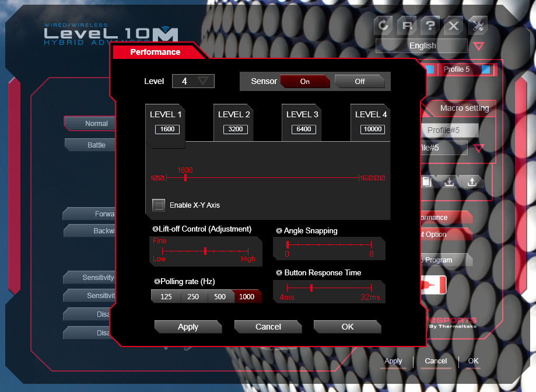Click Cancel in the Performance dialog
The height and width of the screenshot is (392, 536).
tap(268, 327)
